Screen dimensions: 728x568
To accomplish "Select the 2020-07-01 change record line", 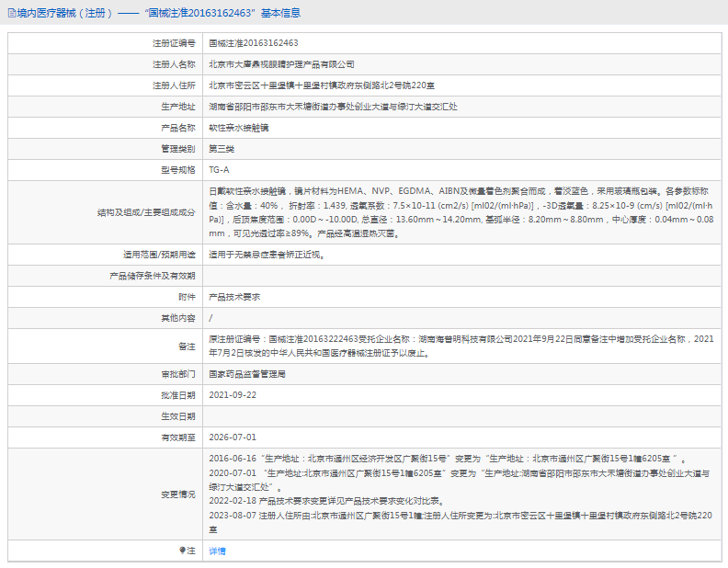I will click(460, 481).
